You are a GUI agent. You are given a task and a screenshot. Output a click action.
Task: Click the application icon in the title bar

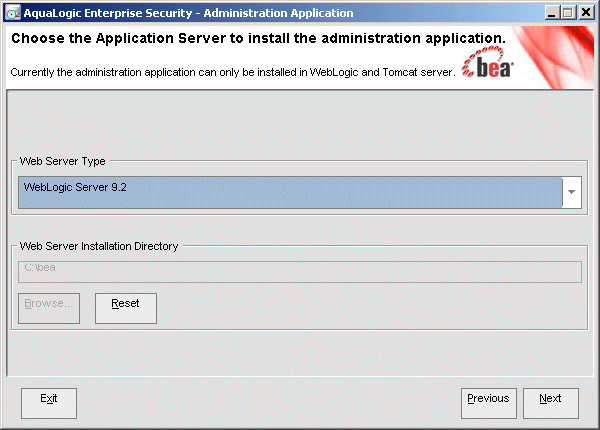(x=13, y=13)
